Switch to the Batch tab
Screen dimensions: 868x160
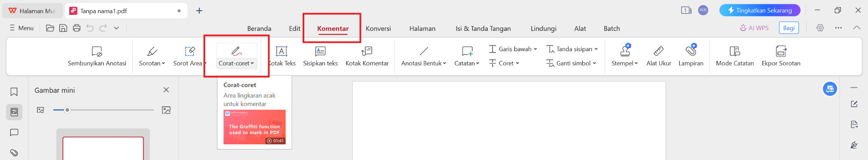click(x=612, y=28)
